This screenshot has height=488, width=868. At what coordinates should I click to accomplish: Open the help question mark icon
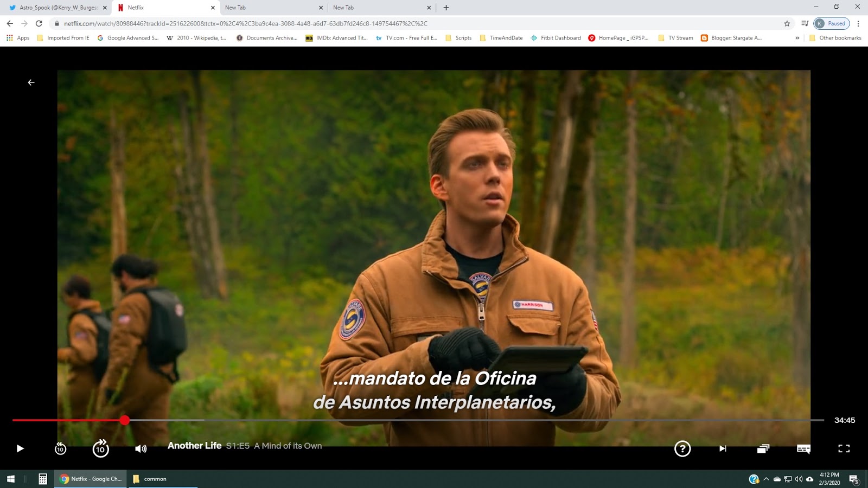click(682, 448)
